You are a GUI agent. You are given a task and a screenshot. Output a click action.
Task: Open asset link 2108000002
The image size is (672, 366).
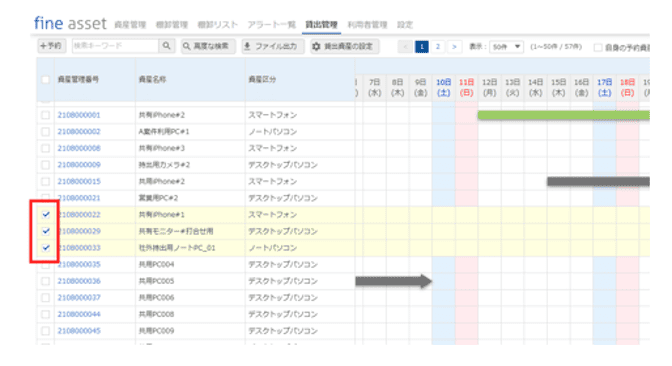coord(79,132)
